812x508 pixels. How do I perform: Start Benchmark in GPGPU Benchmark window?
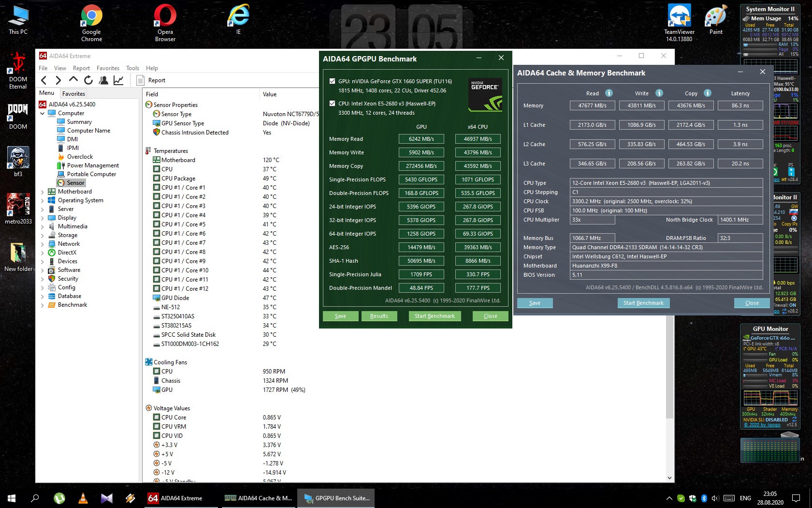tap(435, 316)
